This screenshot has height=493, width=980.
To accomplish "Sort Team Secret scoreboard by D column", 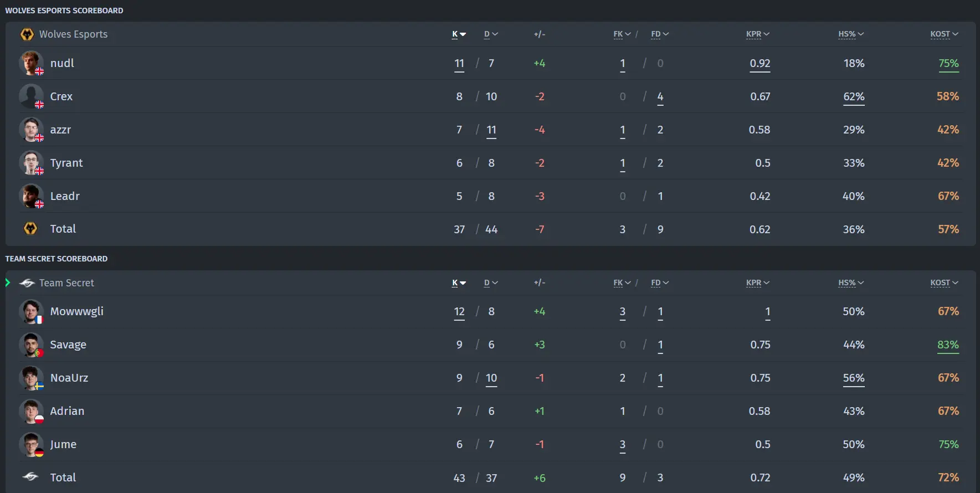I will point(491,283).
